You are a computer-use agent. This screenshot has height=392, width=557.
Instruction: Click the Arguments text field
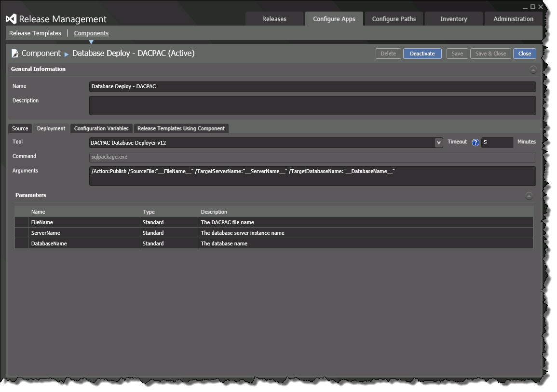tap(312, 176)
